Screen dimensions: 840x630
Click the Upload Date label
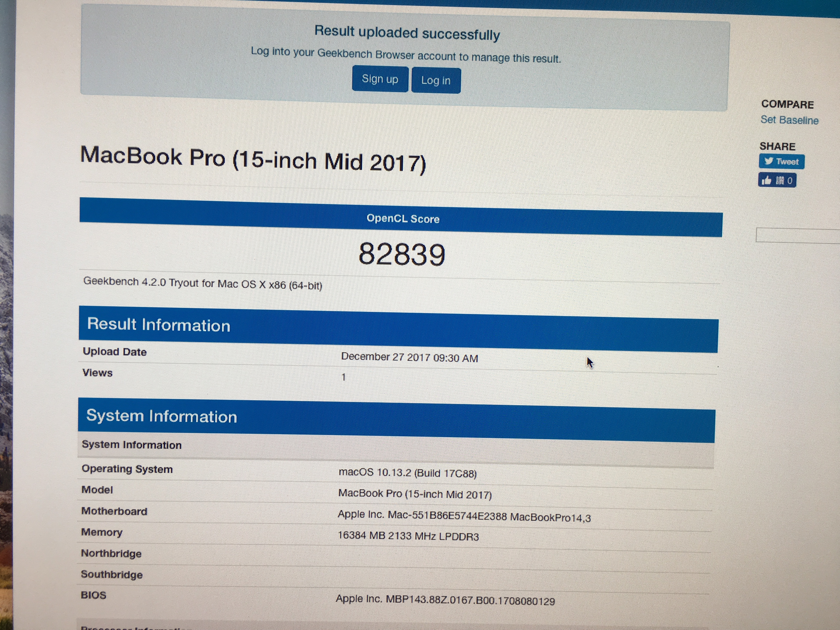(115, 352)
